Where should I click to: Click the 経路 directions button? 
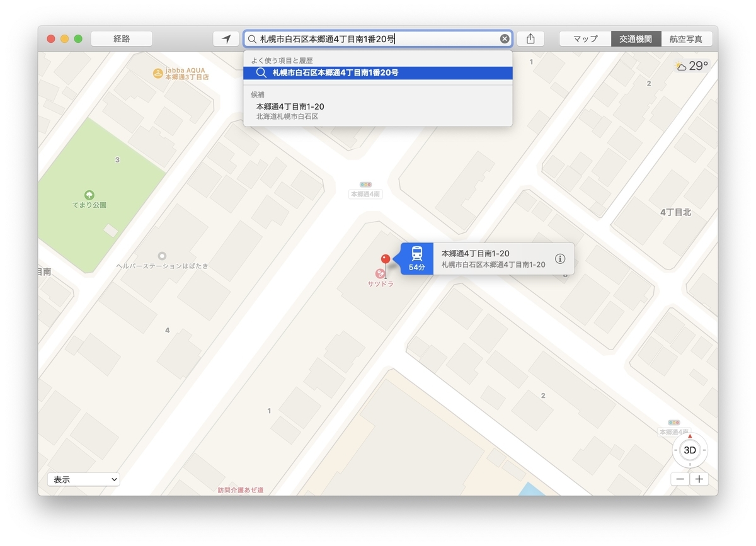[122, 39]
